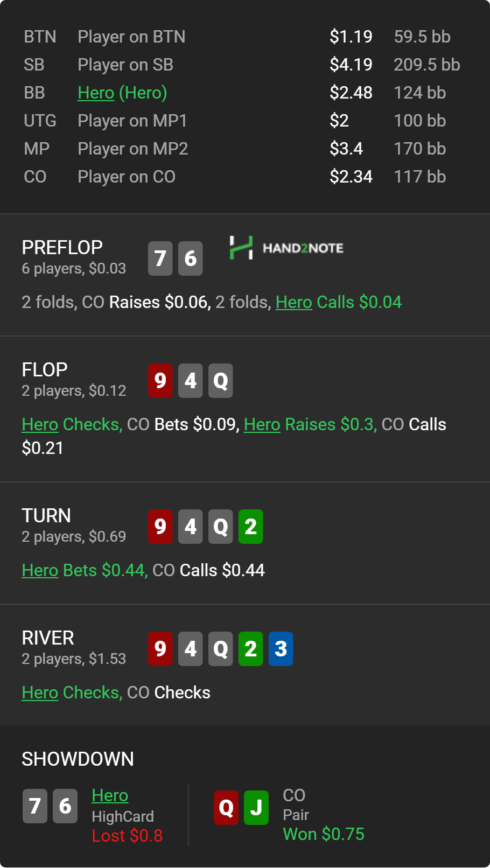490x868 pixels.
Task: Open the Hero (Hero) link in player list
Action: point(122,93)
